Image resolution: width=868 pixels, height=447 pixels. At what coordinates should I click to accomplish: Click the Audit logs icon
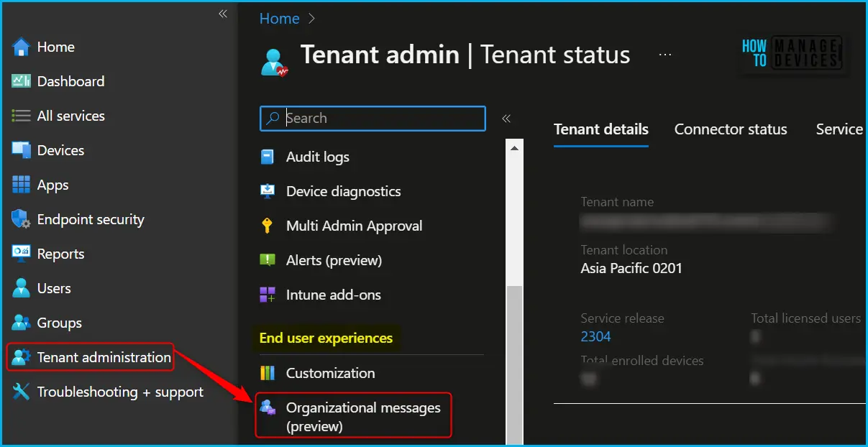[268, 157]
